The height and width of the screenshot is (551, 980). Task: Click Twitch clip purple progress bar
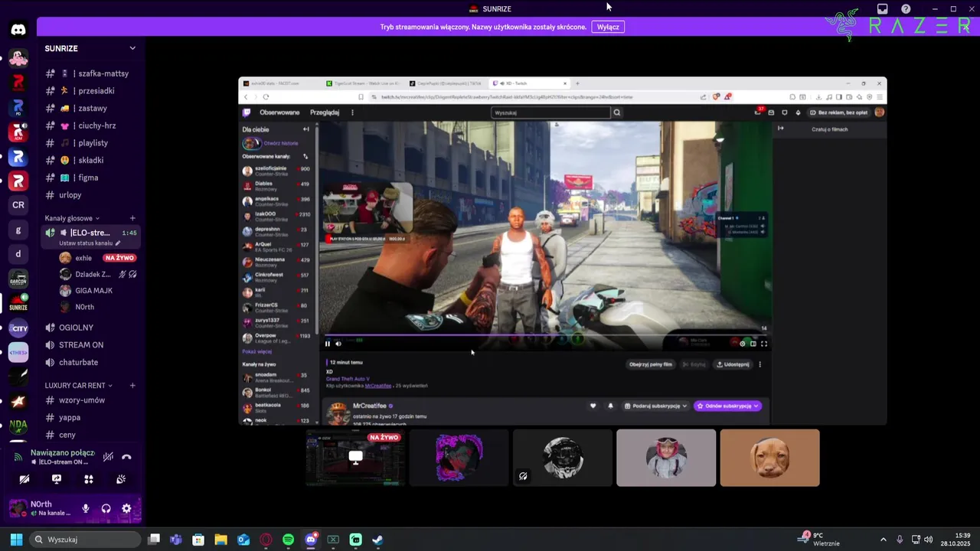[x=547, y=335]
